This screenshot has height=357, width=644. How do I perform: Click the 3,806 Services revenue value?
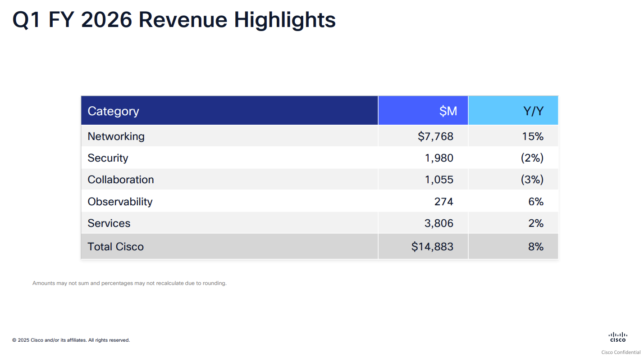(x=438, y=223)
